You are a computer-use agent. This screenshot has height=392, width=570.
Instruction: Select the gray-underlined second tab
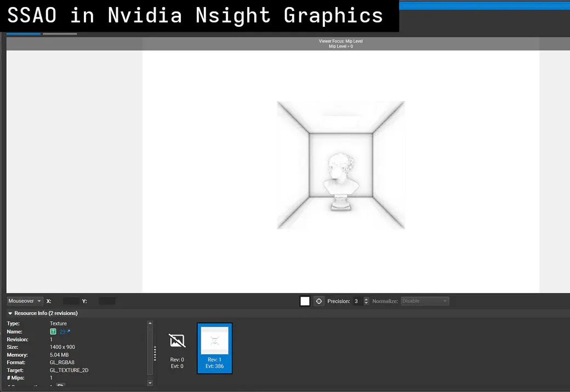point(60,34)
